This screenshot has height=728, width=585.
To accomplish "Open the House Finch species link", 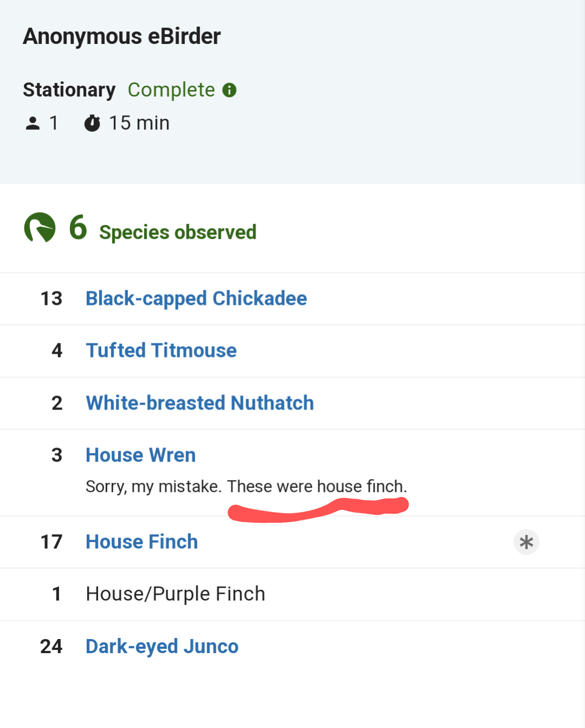I will pyautogui.click(x=142, y=542).
